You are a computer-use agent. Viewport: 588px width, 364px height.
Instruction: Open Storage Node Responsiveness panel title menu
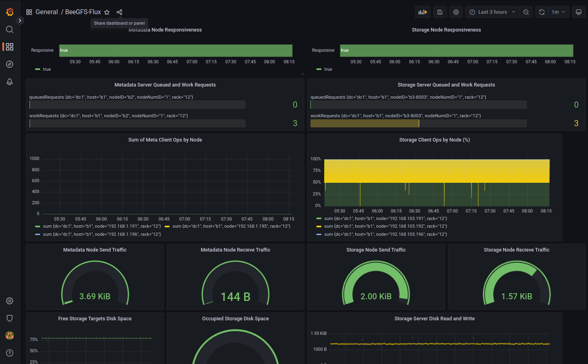point(446,30)
